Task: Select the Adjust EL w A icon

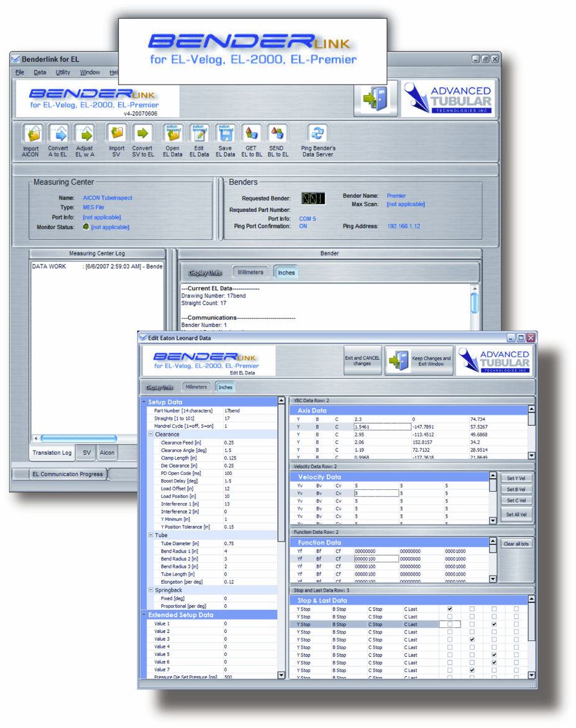Action: coord(85,134)
